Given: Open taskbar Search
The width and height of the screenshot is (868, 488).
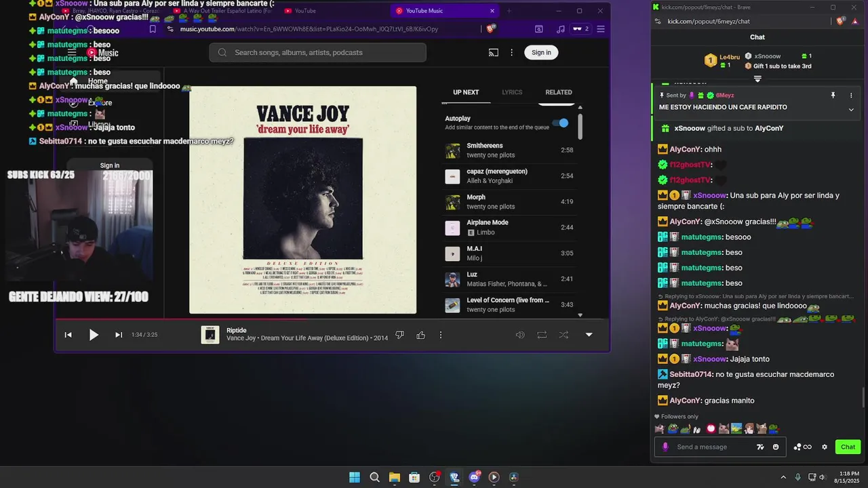Looking at the screenshot, I should pyautogui.click(x=374, y=477).
